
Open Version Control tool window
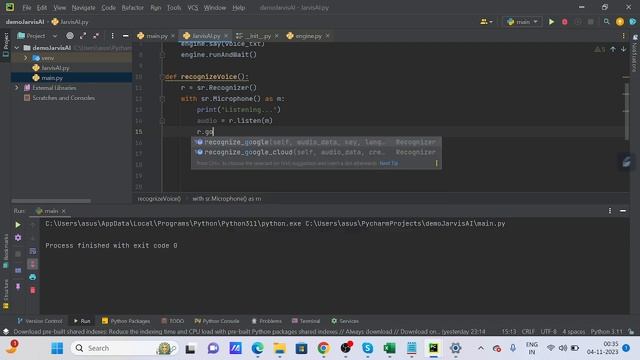(40, 321)
